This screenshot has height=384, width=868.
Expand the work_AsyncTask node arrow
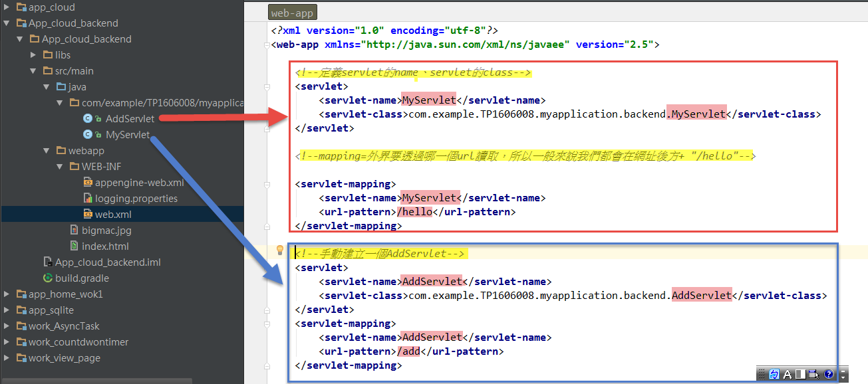[x=7, y=326]
